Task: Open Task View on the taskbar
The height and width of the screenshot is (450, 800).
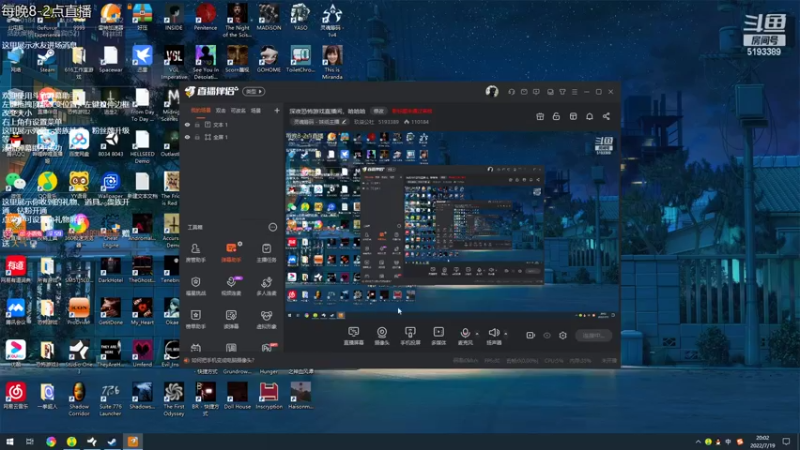Action: tap(30, 441)
